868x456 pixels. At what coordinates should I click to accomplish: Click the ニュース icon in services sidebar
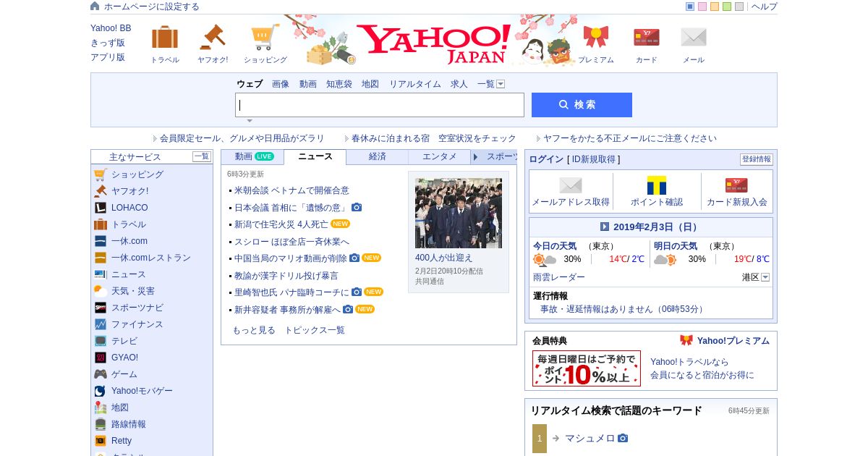coord(101,274)
